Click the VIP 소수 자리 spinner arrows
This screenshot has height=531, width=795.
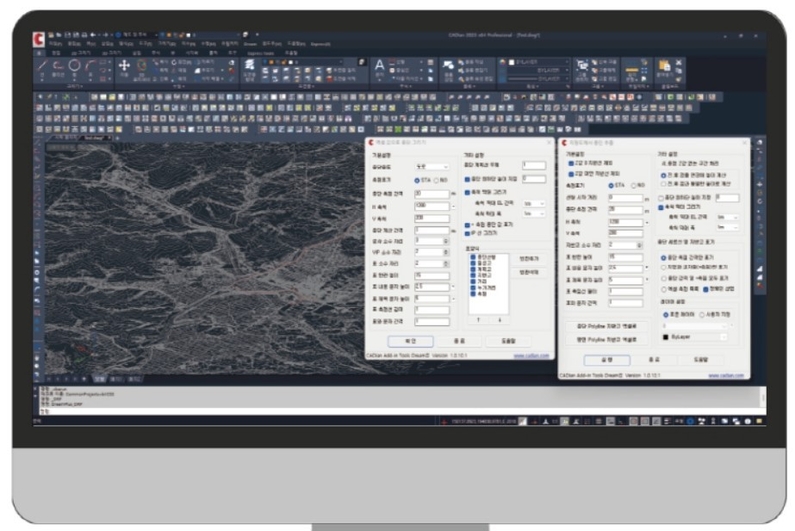446,252
